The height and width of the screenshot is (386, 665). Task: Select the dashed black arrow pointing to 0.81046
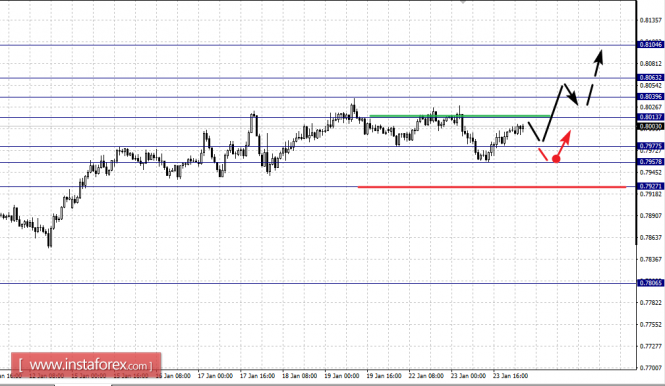point(595,77)
